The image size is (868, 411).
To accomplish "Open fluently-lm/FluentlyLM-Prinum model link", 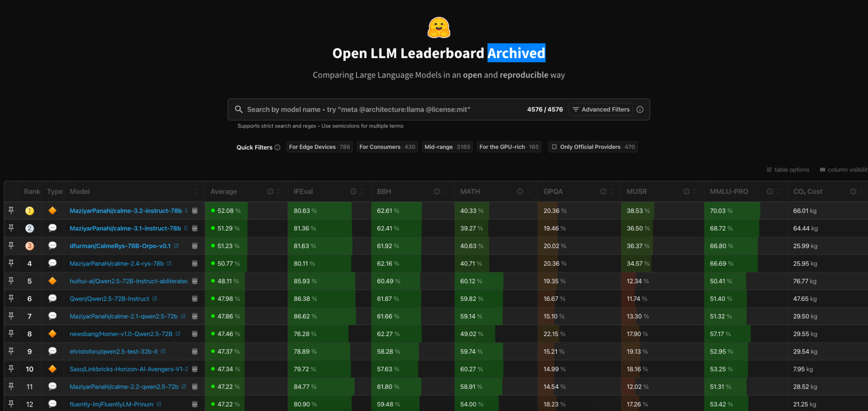I will (x=111, y=404).
